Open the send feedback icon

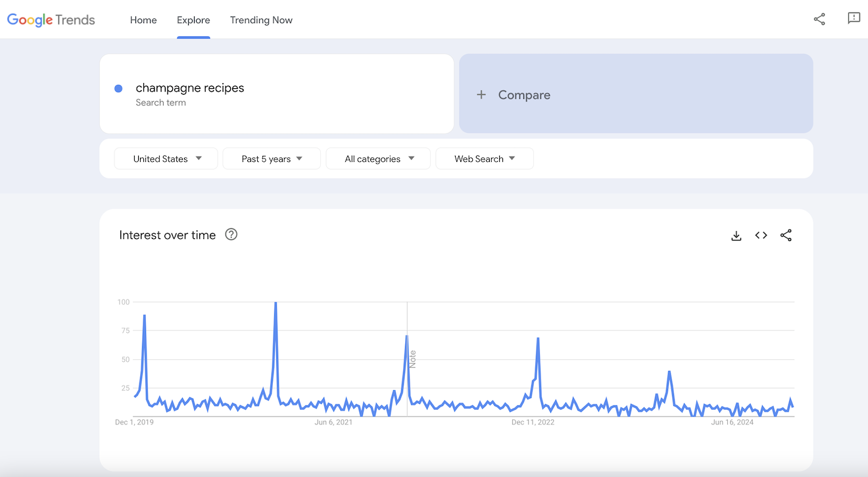(x=854, y=18)
